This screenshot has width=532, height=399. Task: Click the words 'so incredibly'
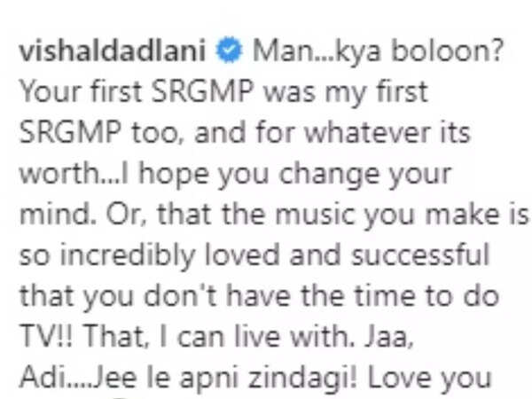click(107, 256)
